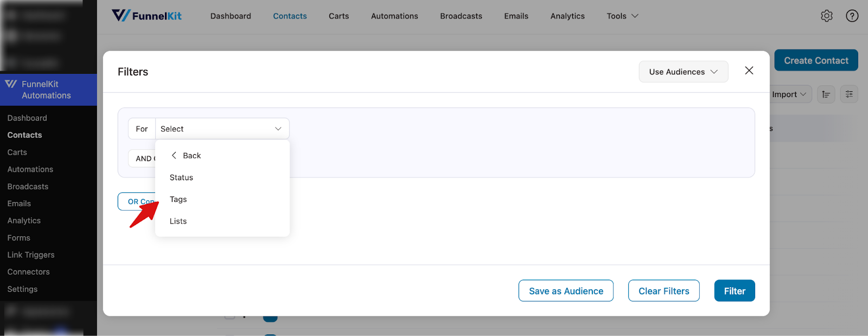Open Analytics in the left sidebar

pos(24,221)
